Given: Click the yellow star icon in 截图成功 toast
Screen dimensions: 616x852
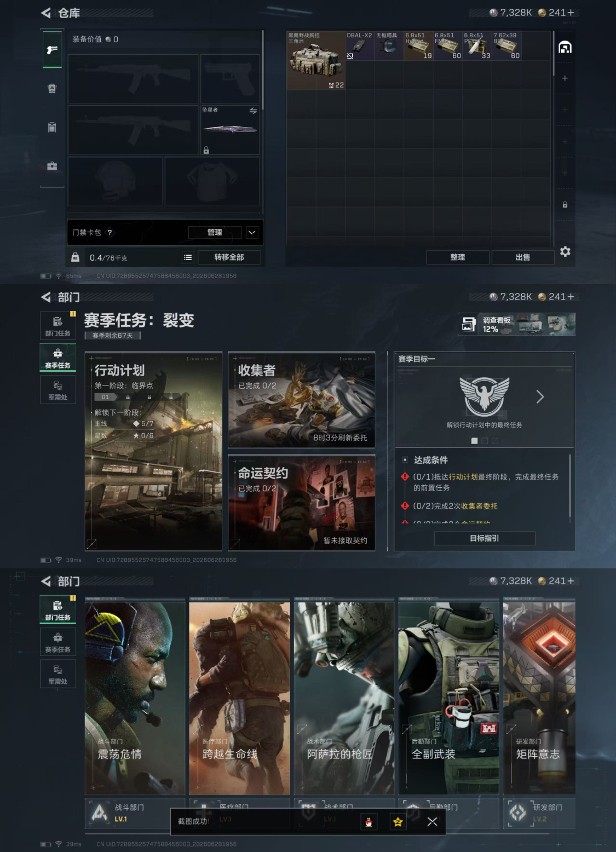Looking at the screenshot, I should click(x=398, y=822).
